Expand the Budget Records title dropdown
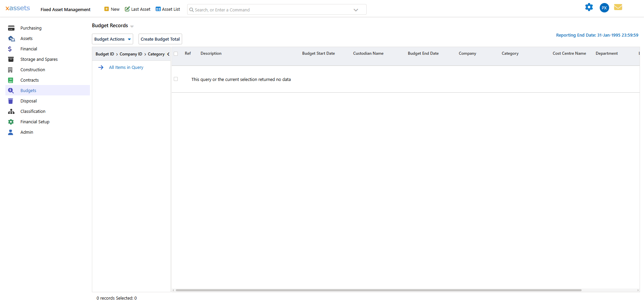Image resolution: width=644 pixels, height=306 pixels. click(131, 26)
